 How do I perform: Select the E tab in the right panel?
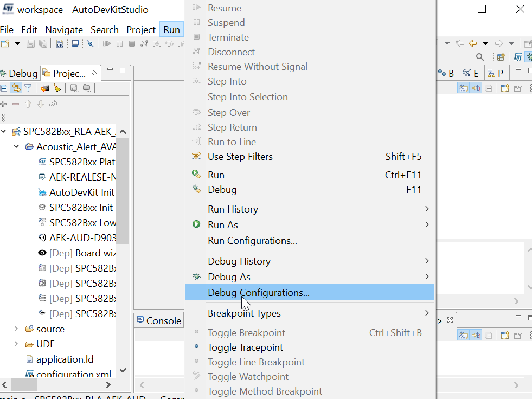coord(471,73)
